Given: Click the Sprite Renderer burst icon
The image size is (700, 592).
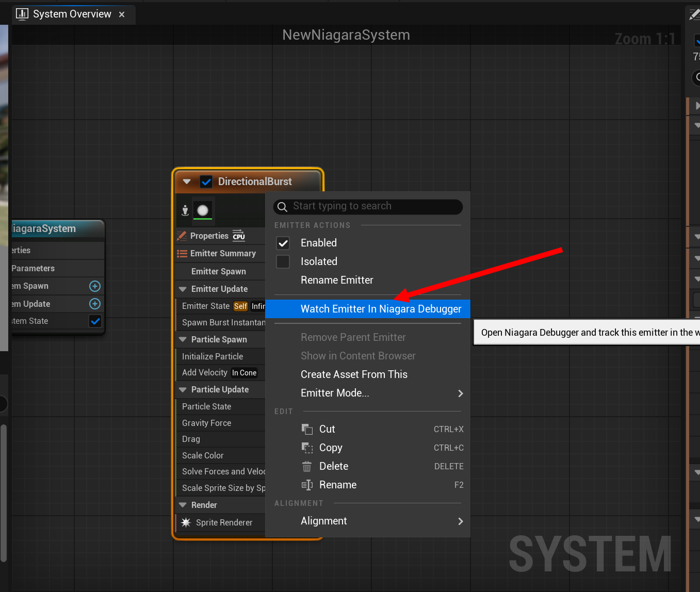Looking at the screenshot, I should [x=186, y=522].
